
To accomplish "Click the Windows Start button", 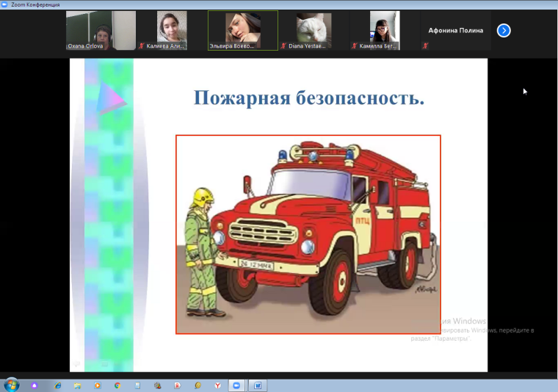I will [x=11, y=385].
